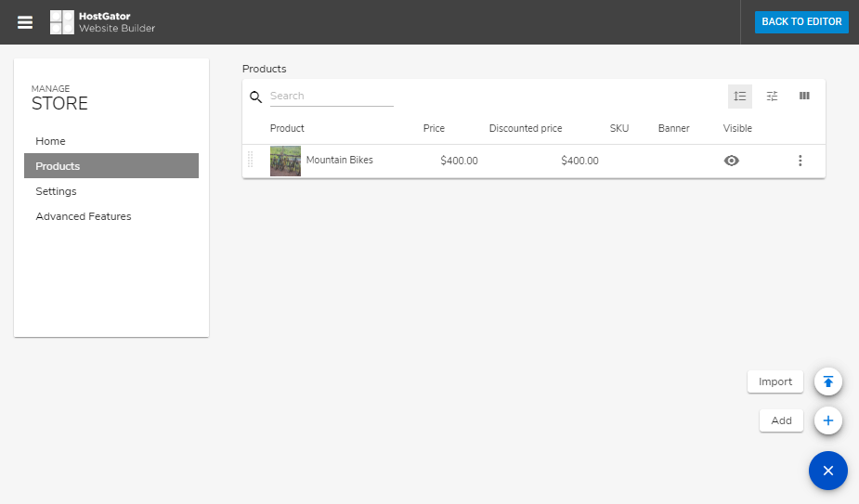Image resolution: width=859 pixels, height=504 pixels.
Task: Grab the Mountain Bikes drag handle
Action: click(250, 161)
